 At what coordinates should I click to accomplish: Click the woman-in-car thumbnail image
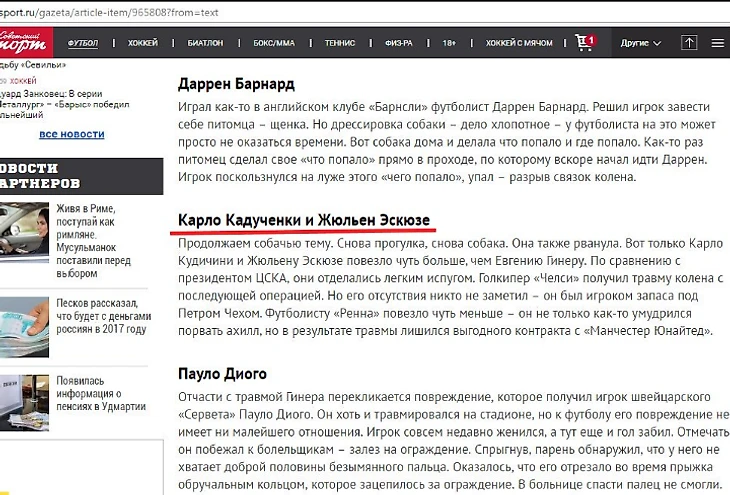(x=24, y=232)
